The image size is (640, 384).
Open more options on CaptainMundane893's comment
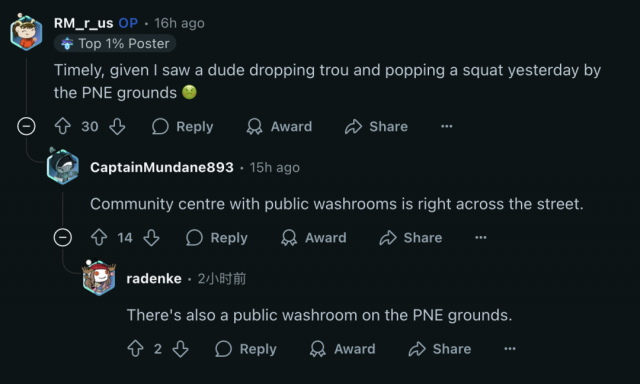click(x=481, y=238)
